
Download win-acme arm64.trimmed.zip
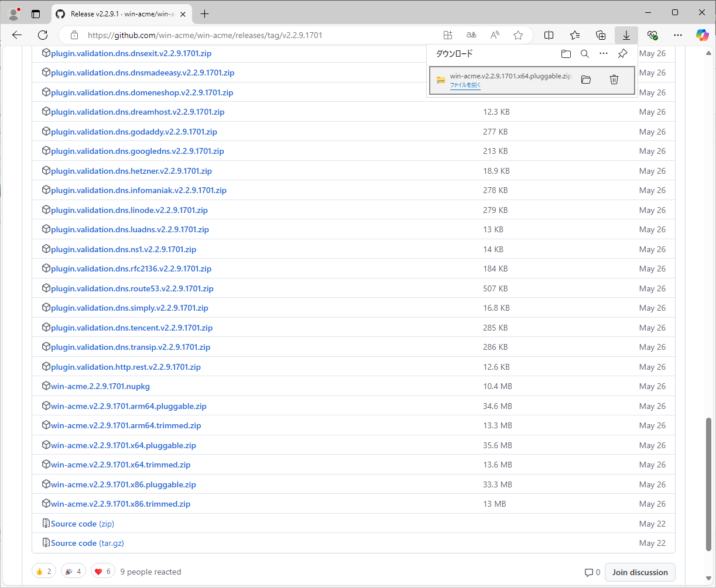tap(126, 425)
